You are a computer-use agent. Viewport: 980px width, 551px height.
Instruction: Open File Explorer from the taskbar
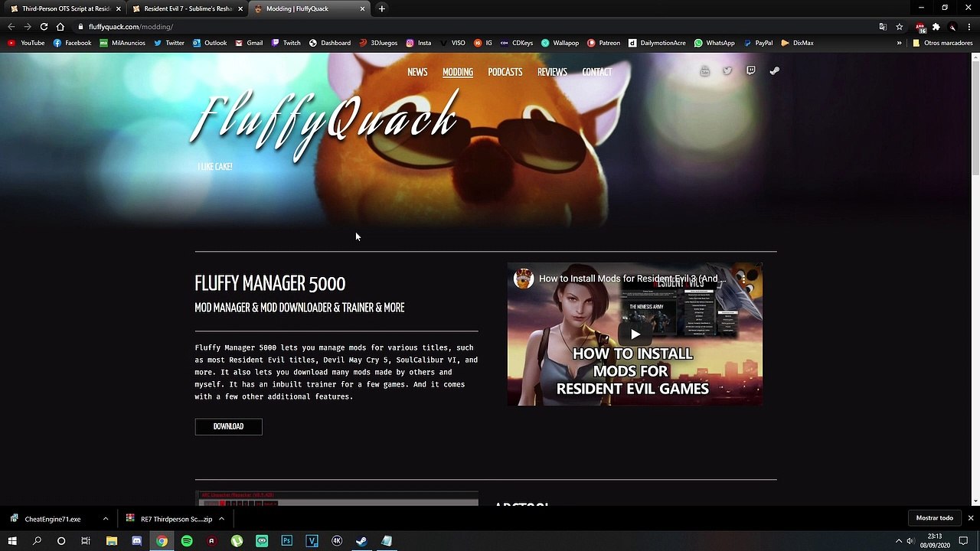tap(112, 541)
